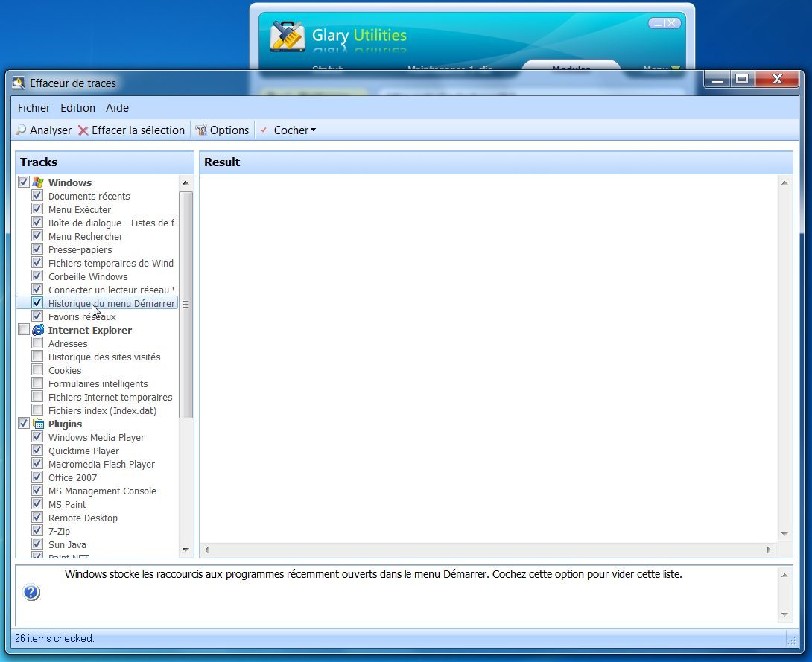Select MS Management Console item
The width and height of the screenshot is (812, 662).
point(102,491)
